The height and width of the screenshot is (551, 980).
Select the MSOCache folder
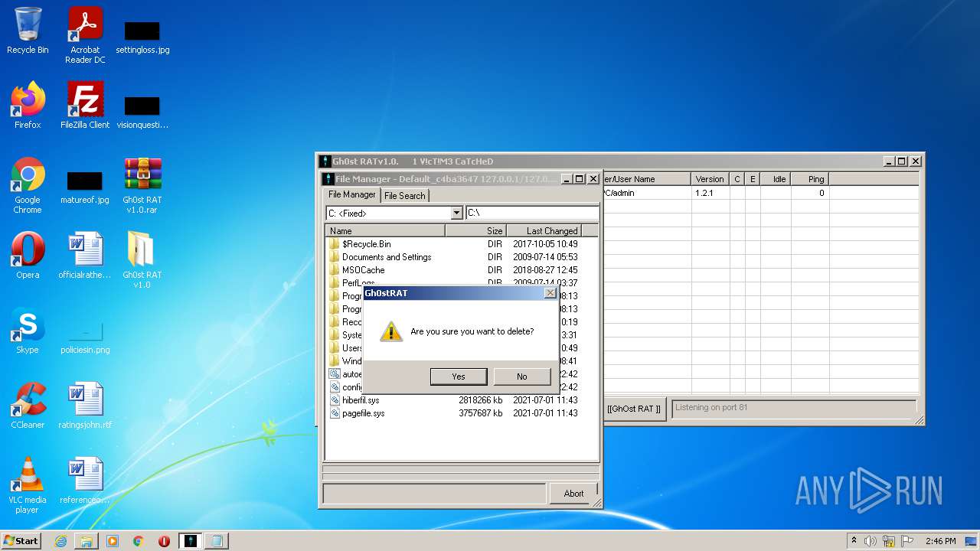(x=363, y=270)
